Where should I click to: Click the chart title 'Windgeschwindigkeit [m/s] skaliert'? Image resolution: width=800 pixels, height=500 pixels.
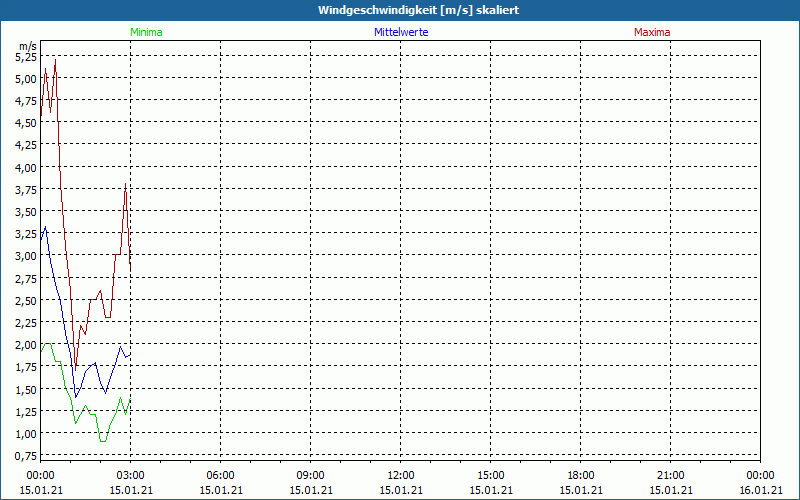(418, 10)
